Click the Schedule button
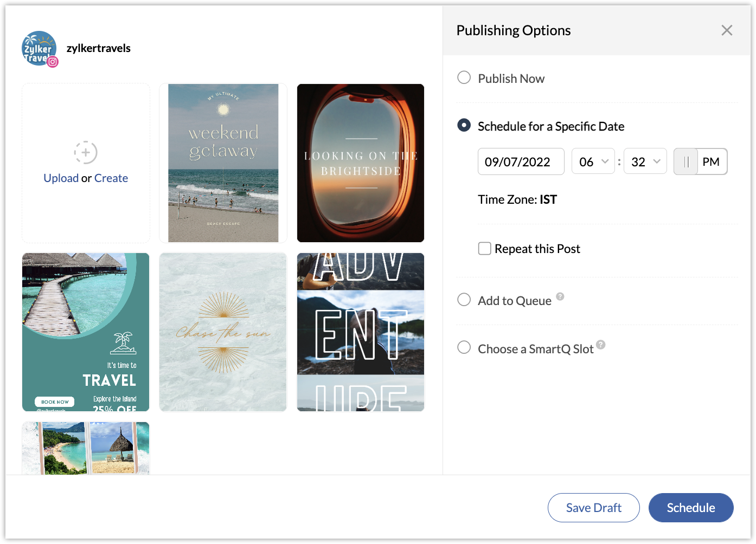This screenshot has width=756, height=544. coord(691,508)
